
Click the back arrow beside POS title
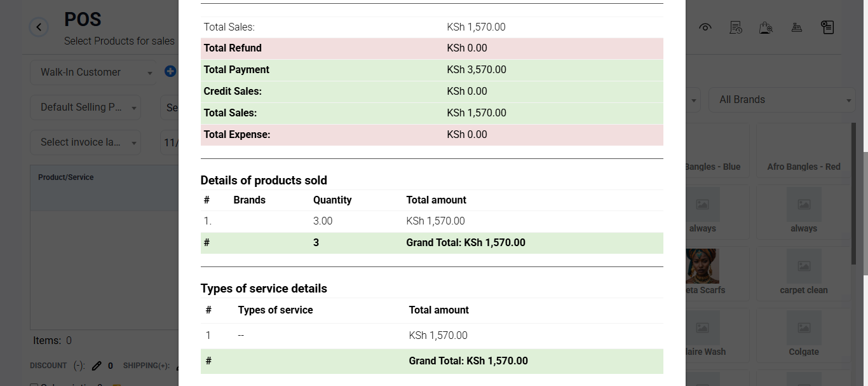point(39,27)
